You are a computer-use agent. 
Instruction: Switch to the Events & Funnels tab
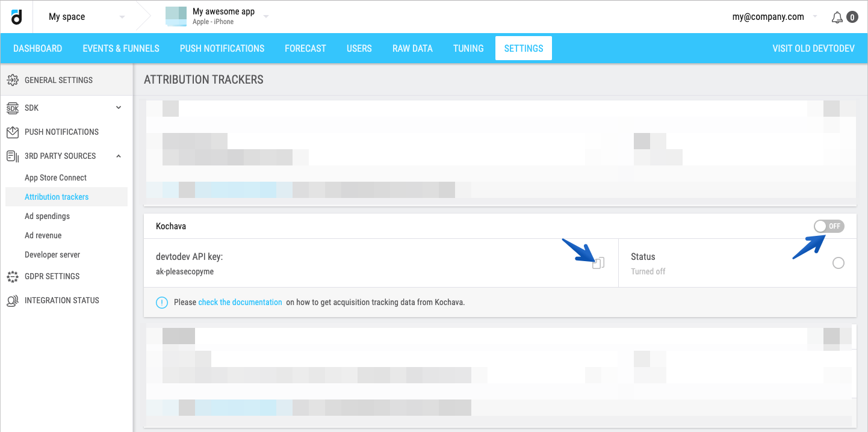(121, 49)
